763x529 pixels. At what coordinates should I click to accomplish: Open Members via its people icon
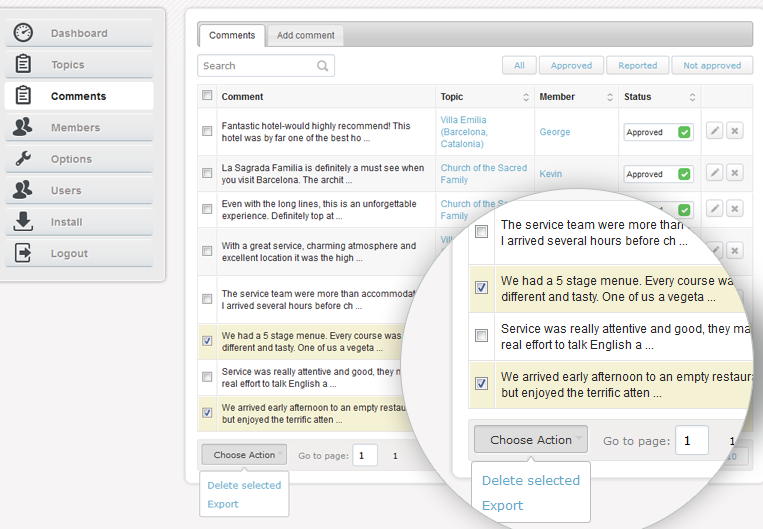[x=22, y=127]
